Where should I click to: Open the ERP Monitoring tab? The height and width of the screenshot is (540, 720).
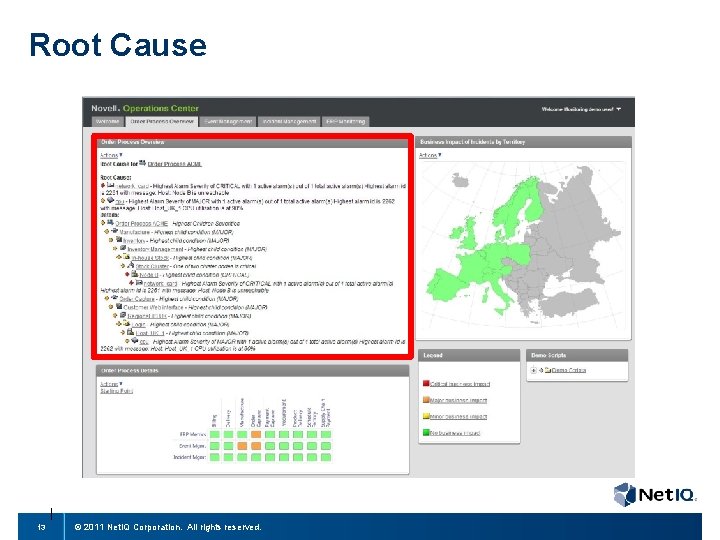(345, 122)
